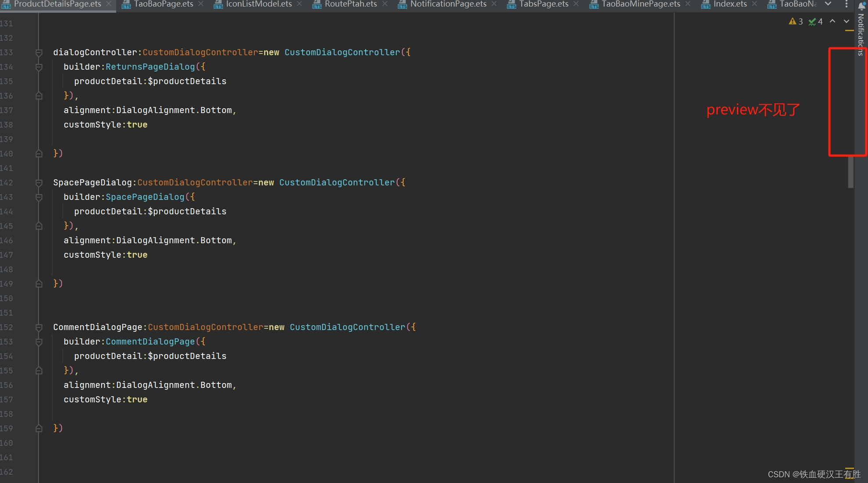Close the TaoBaoPage.ets tab
This screenshot has width=868, height=483.
201,4
